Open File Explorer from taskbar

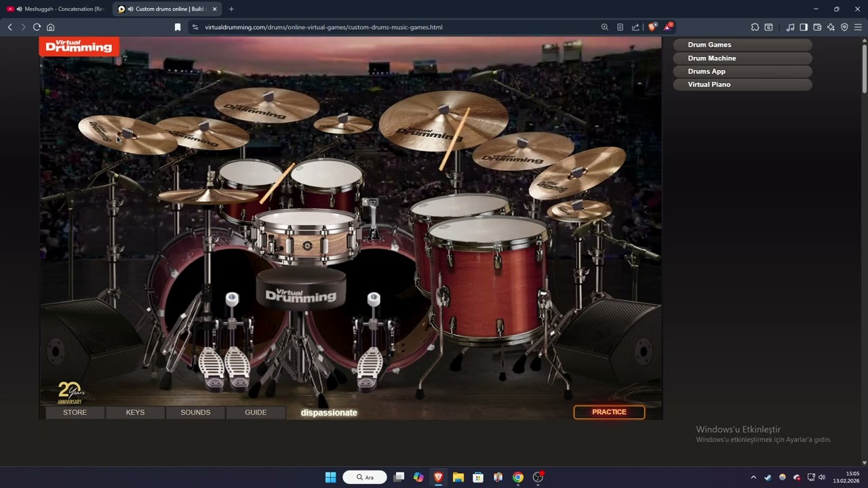click(x=458, y=477)
